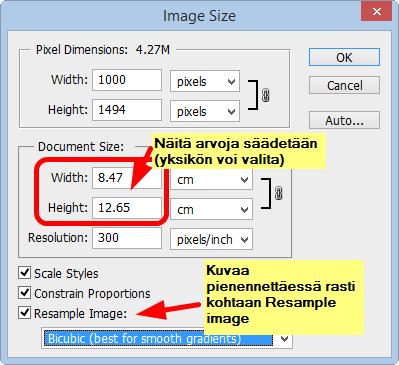This screenshot has height=365, width=399.
Task: Toggle the Resample Image checkbox
Action: [x=24, y=313]
